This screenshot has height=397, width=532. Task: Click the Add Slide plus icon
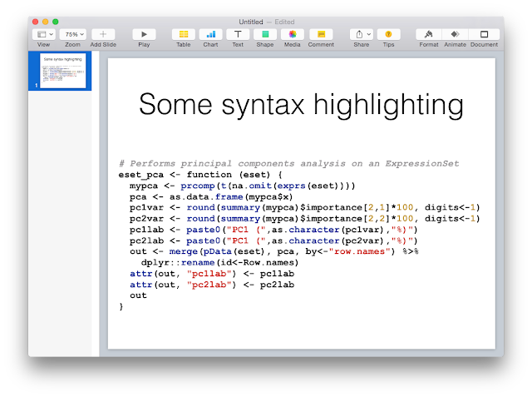(x=103, y=34)
